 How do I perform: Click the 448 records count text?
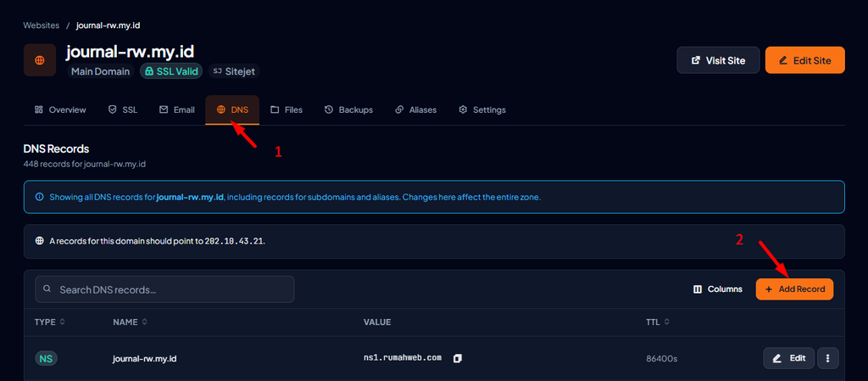tap(84, 164)
